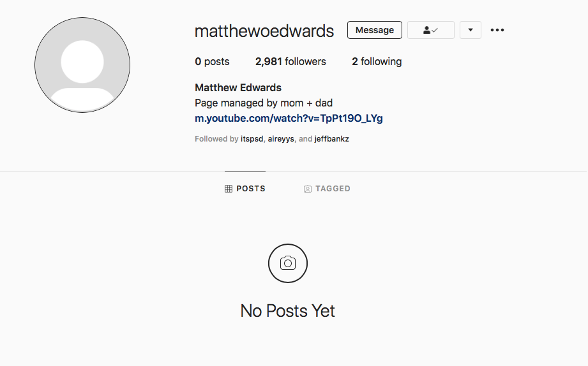
Task: View the default profile picture avatar
Action: [x=82, y=65]
